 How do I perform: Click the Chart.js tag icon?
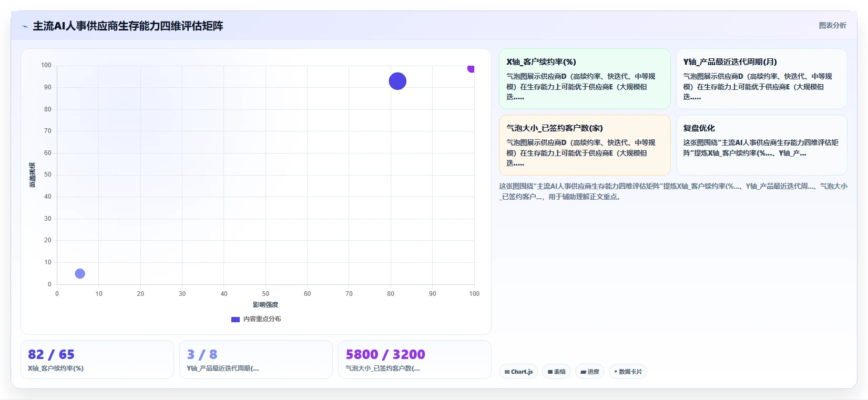point(507,372)
